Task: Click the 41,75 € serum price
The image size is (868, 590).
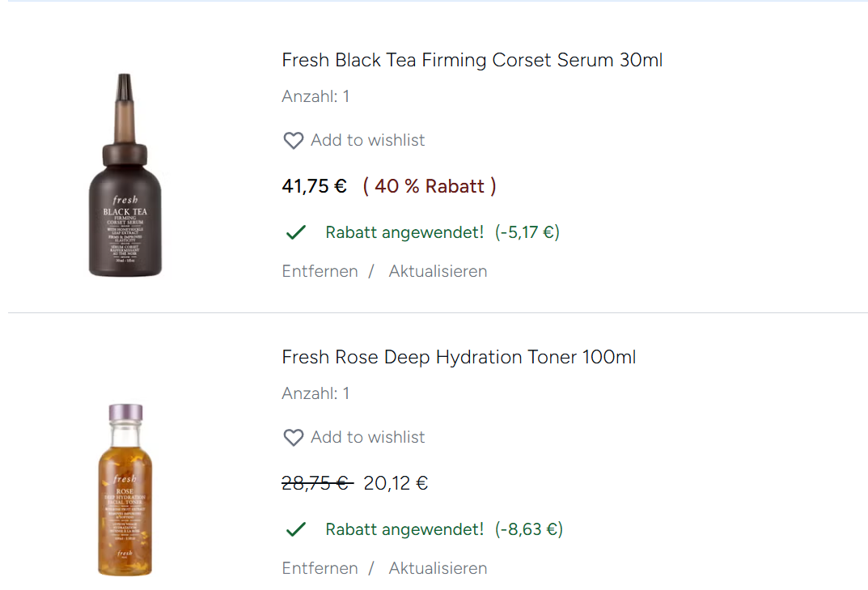Action: (x=314, y=186)
